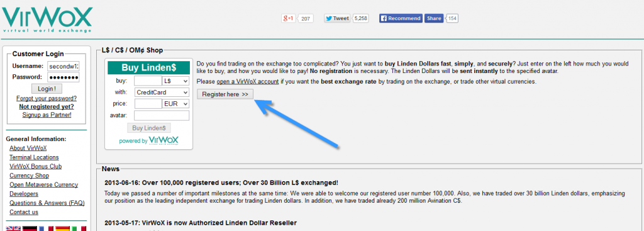The width and height of the screenshot is (644, 231).
Task: Open the Currency Shop menu link
Action: 29,176
